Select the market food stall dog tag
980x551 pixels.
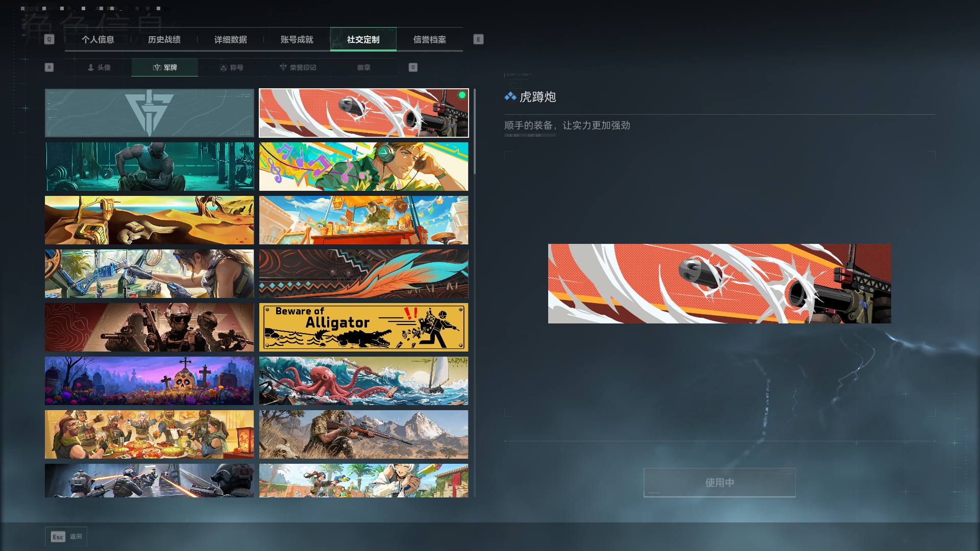point(363,220)
